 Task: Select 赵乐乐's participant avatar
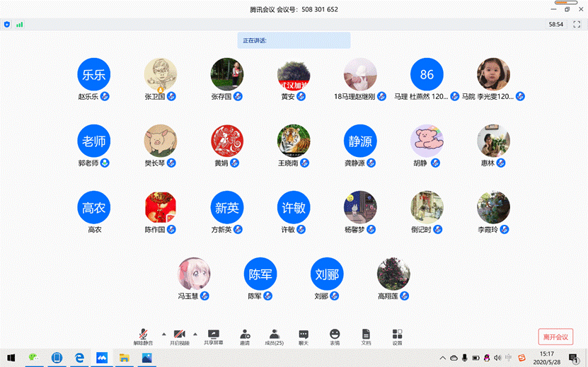click(x=93, y=74)
